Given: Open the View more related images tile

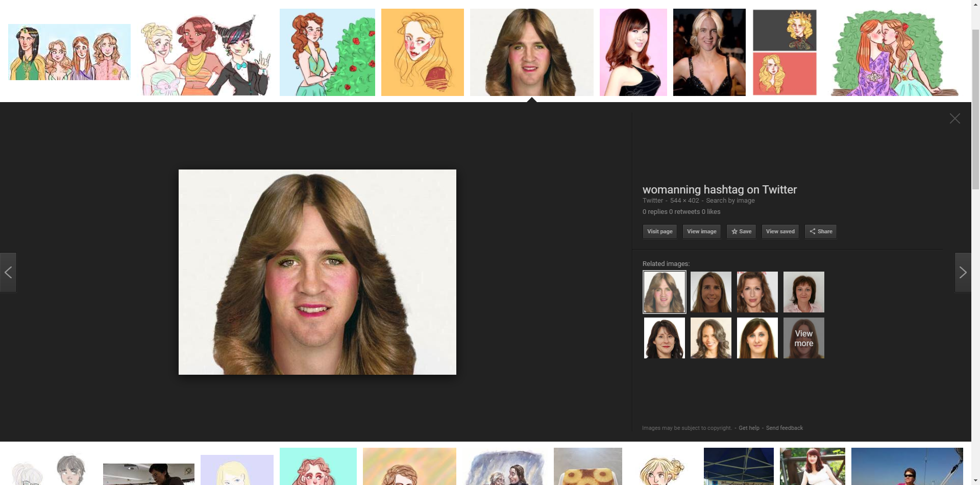Looking at the screenshot, I should tap(803, 338).
